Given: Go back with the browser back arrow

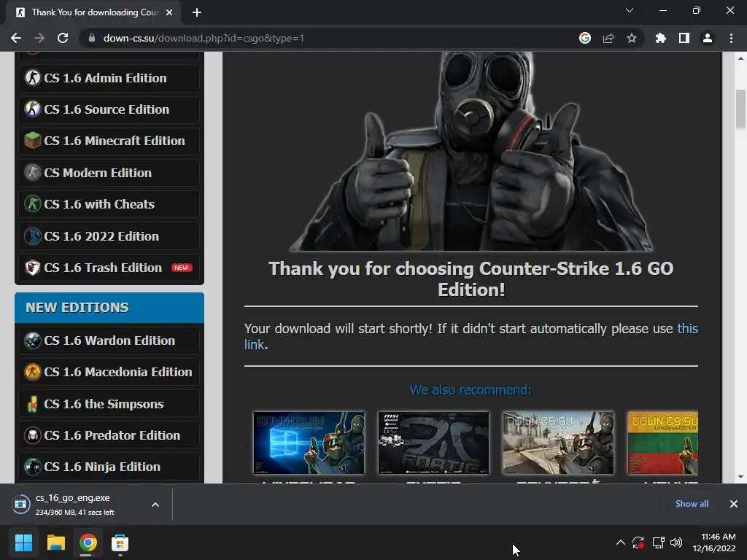Looking at the screenshot, I should pyautogui.click(x=16, y=38).
